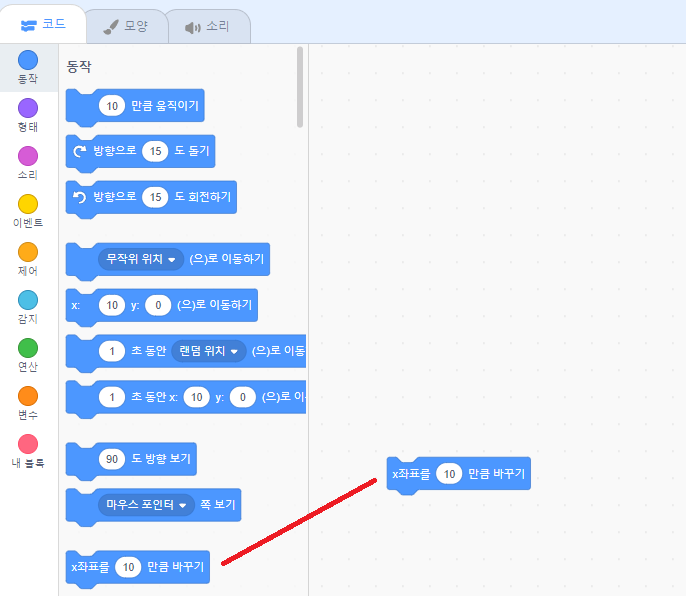Image resolution: width=686 pixels, height=596 pixels.
Task: Open the 코드 (Code) tab
Action: 43,25
